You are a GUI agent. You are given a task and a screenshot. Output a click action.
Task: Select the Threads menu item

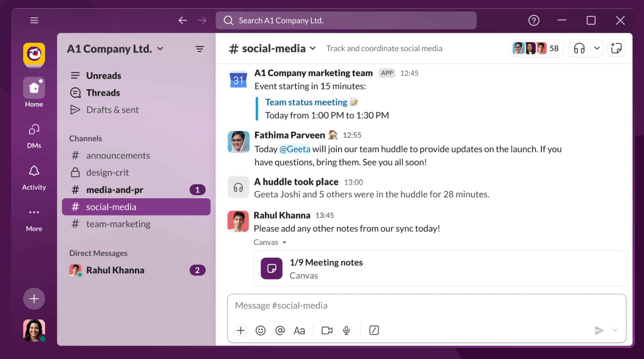click(x=103, y=93)
